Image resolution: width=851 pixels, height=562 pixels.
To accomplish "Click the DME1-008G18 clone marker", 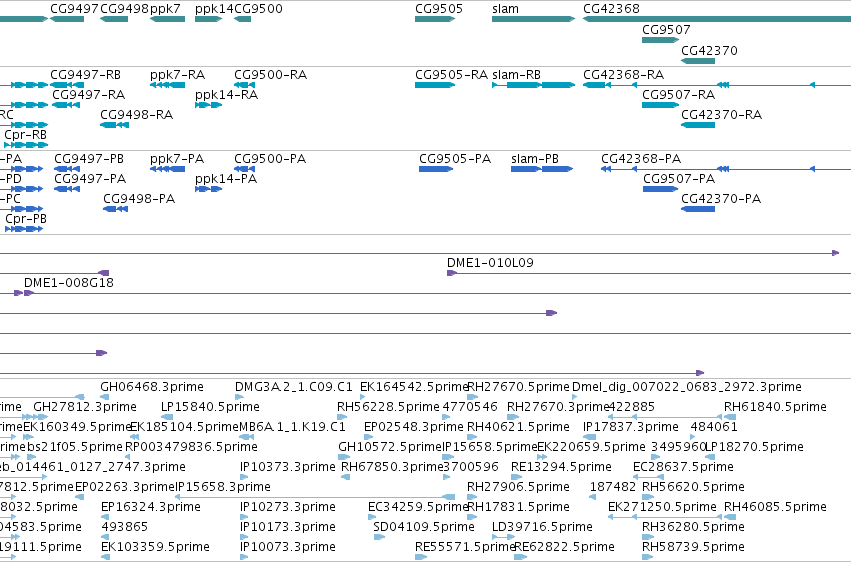I will click(x=29, y=293).
